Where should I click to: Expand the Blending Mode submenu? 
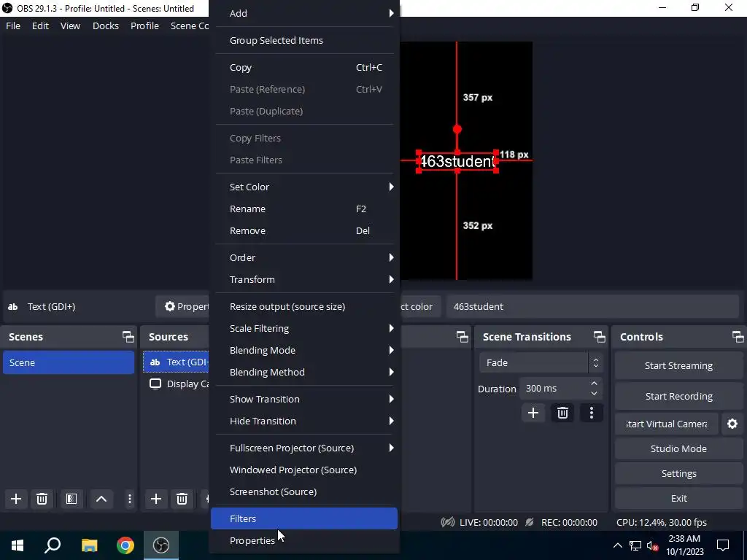[x=304, y=351]
